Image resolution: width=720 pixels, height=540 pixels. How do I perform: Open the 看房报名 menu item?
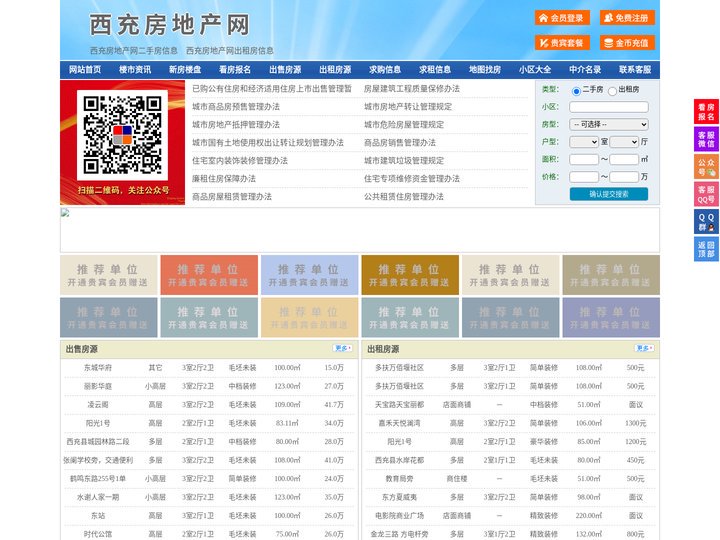[x=235, y=70]
